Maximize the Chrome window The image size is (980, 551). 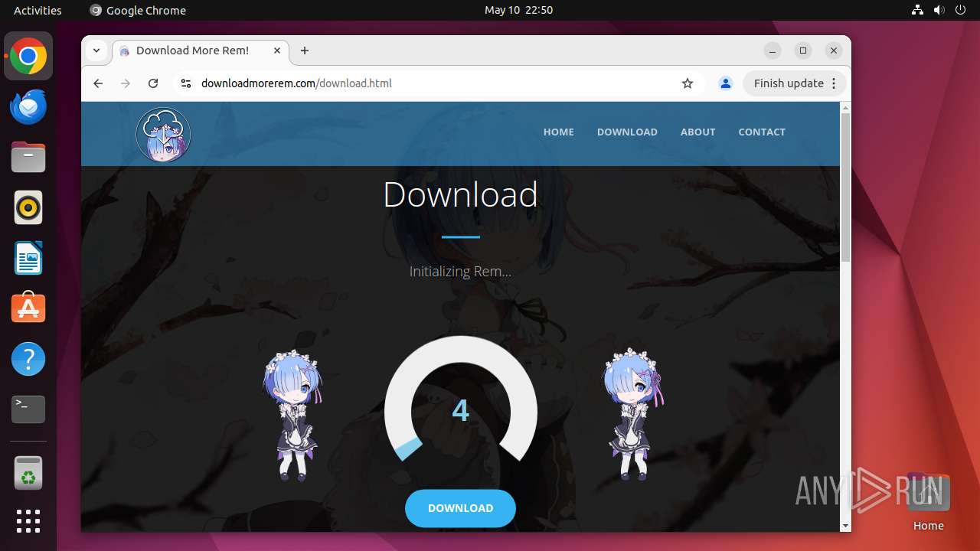803,51
